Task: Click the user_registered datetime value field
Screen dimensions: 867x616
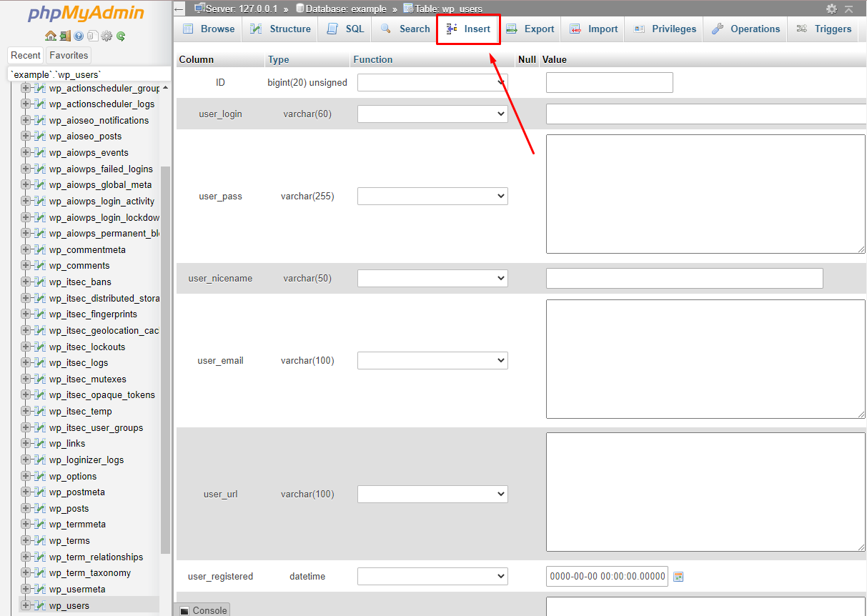Action: pyautogui.click(x=607, y=576)
